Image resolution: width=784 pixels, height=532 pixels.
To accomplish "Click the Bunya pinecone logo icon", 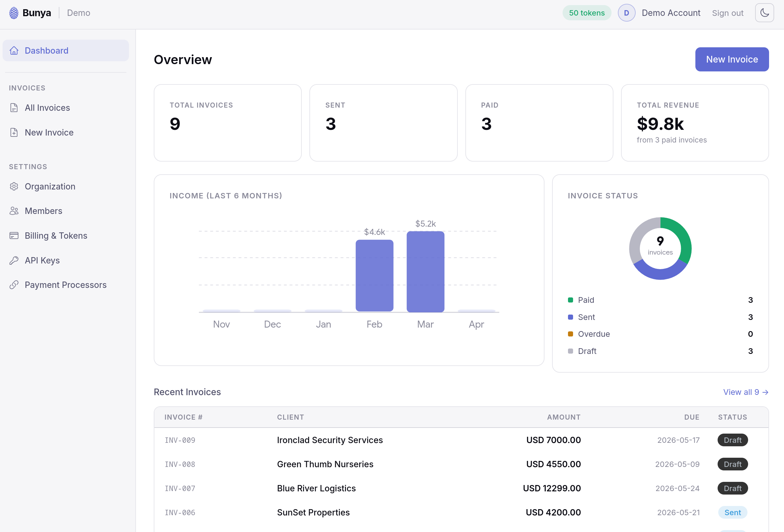I will [14, 13].
